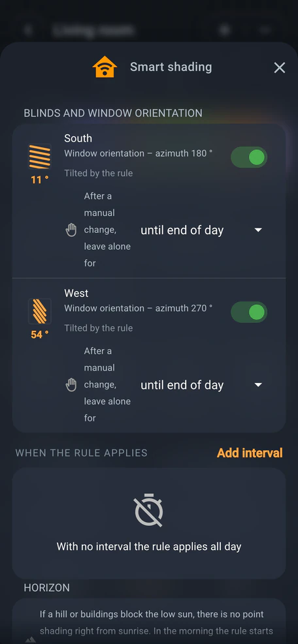Screen dimensions: 298x644
Task: Tap 'With no interval' rule card
Action: point(149,523)
